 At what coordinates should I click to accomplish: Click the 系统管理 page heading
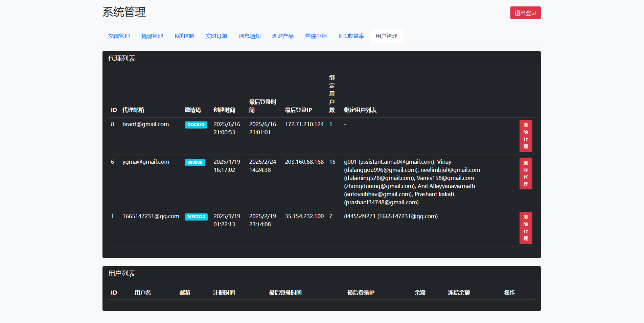click(x=124, y=12)
